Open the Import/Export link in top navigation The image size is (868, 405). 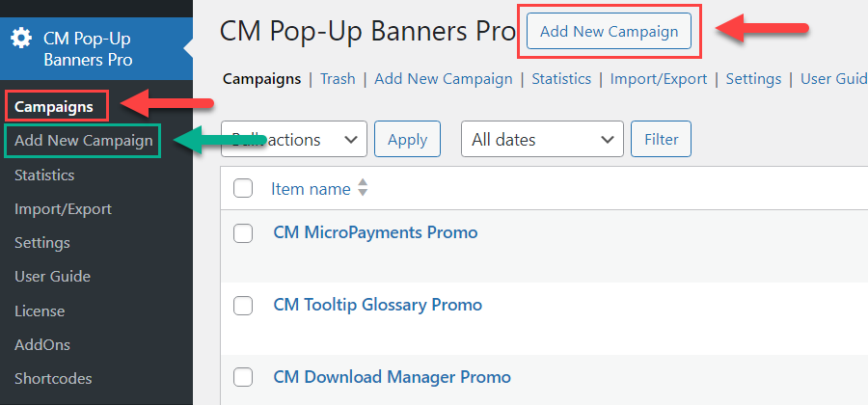[659, 79]
